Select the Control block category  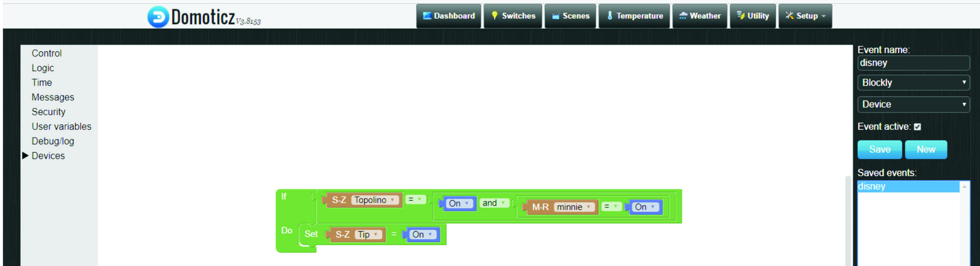47,53
